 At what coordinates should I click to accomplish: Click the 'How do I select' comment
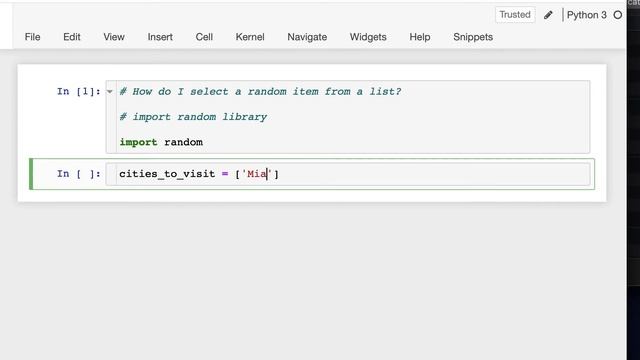(x=260, y=91)
